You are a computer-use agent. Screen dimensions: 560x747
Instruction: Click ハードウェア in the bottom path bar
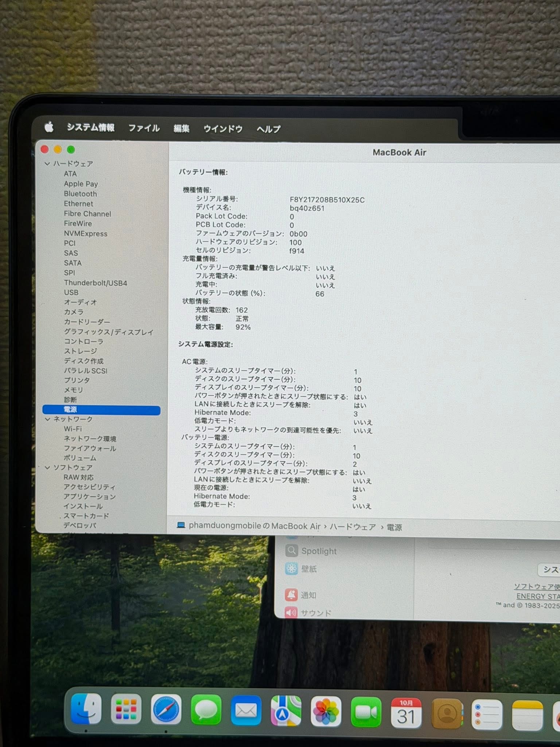coord(353,527)
